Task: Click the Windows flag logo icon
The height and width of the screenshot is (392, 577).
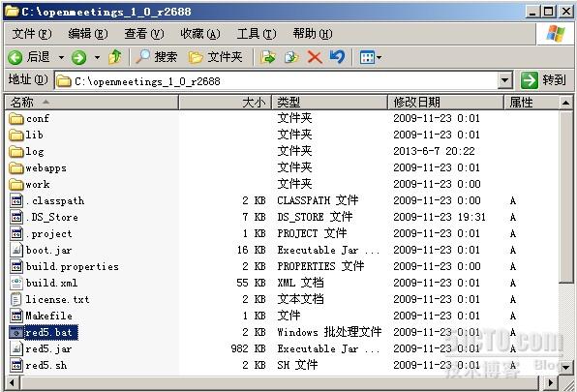Action: pos(556,34)
